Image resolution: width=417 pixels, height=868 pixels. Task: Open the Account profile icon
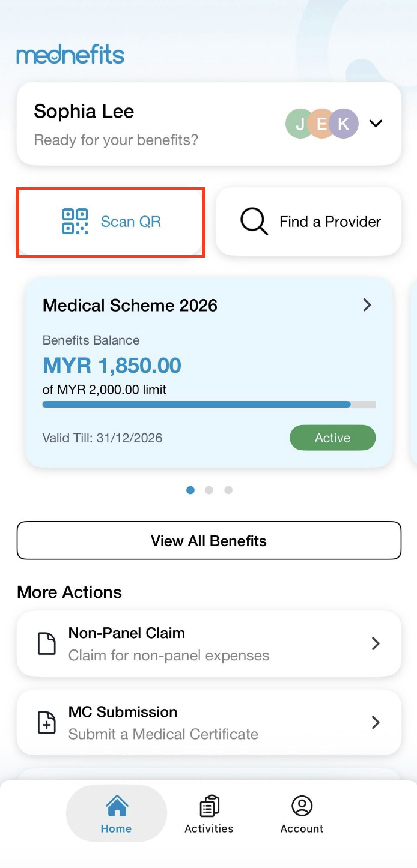pyautogui.click(x=302, y=806)
